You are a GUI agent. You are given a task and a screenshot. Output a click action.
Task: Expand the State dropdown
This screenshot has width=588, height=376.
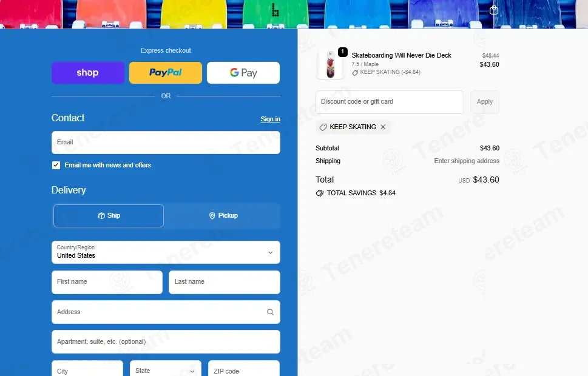point(166,371)
